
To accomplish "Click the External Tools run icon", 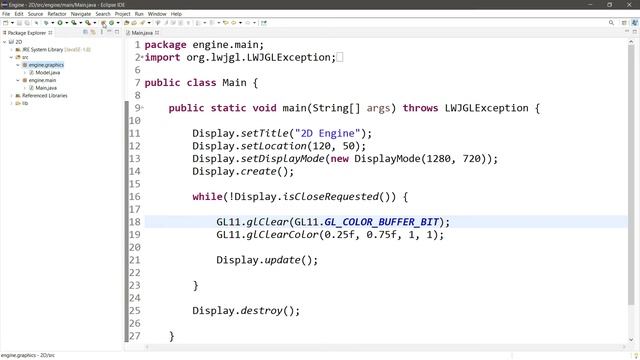I will click(x=88, y=23).
